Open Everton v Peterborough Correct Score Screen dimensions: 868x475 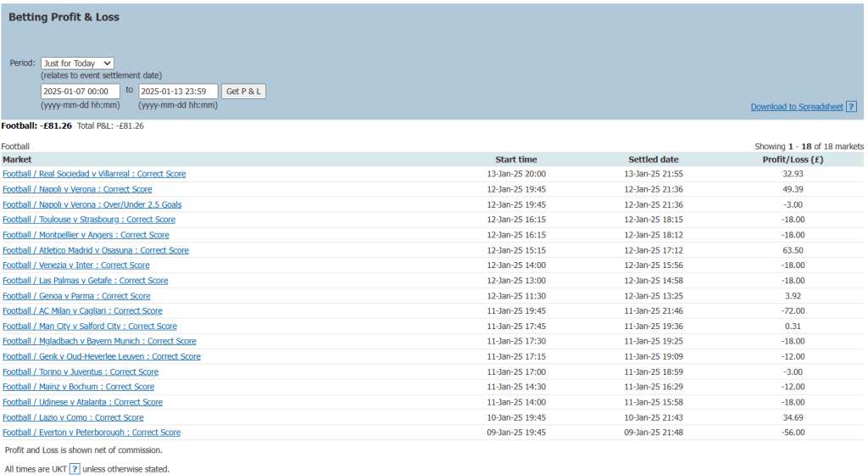click(x=92, y=433)
